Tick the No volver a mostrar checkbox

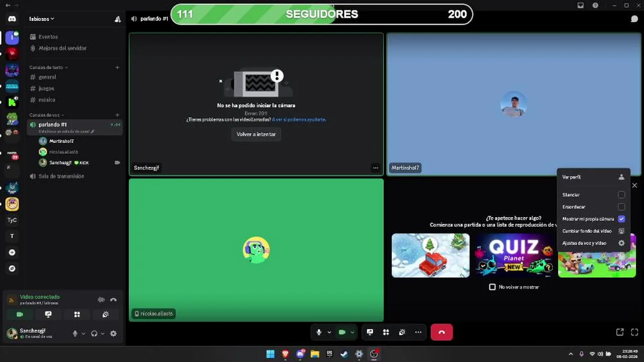pyautogui.click(x=492, y=287)
